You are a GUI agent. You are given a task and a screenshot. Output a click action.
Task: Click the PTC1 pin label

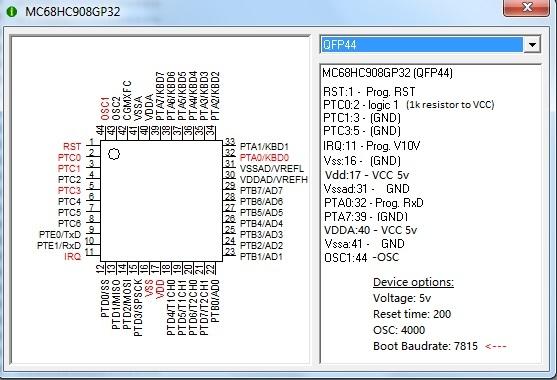point(69,169)
